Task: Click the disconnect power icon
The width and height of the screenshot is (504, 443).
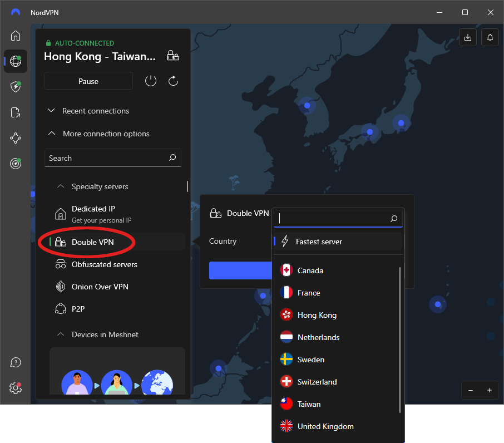Action: click(x=151, y=81)
